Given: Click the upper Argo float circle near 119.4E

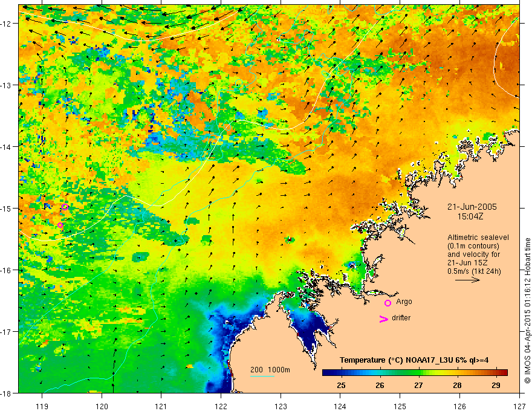Looking at the screenshot, I should pyautogui.click(x=65, y=207).
